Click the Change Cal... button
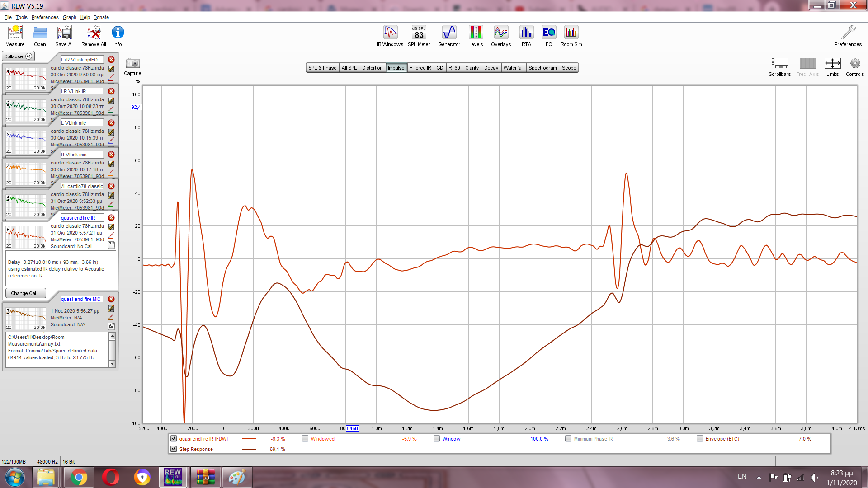Viewport: 868px width, 488px height. 25,293
